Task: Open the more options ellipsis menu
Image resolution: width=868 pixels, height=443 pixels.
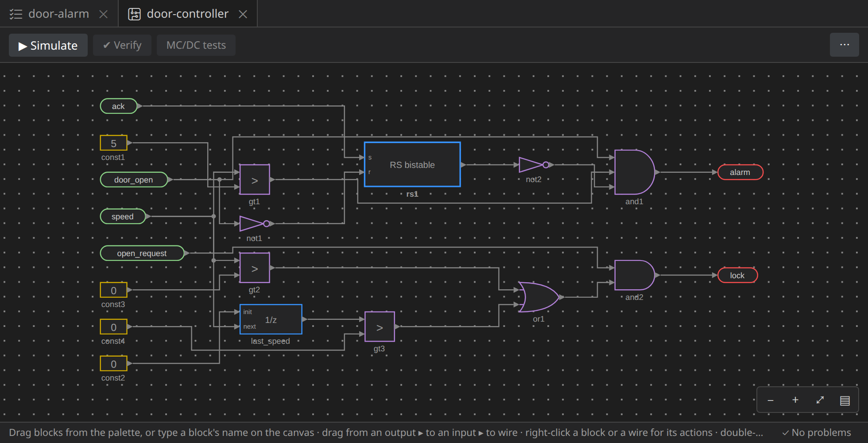Action: coord(845,45)
